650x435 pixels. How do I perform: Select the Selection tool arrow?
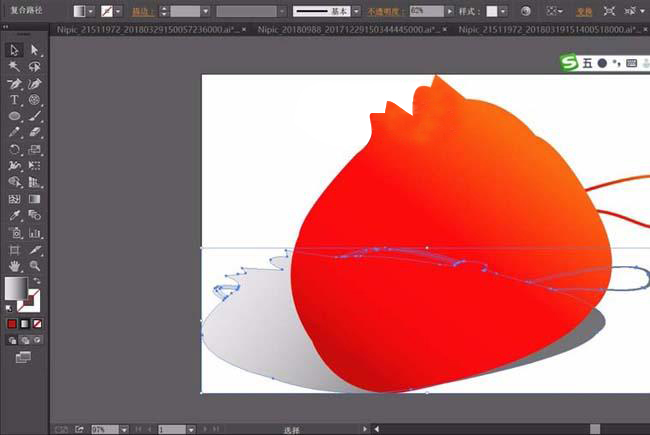[x=15, y=50]
